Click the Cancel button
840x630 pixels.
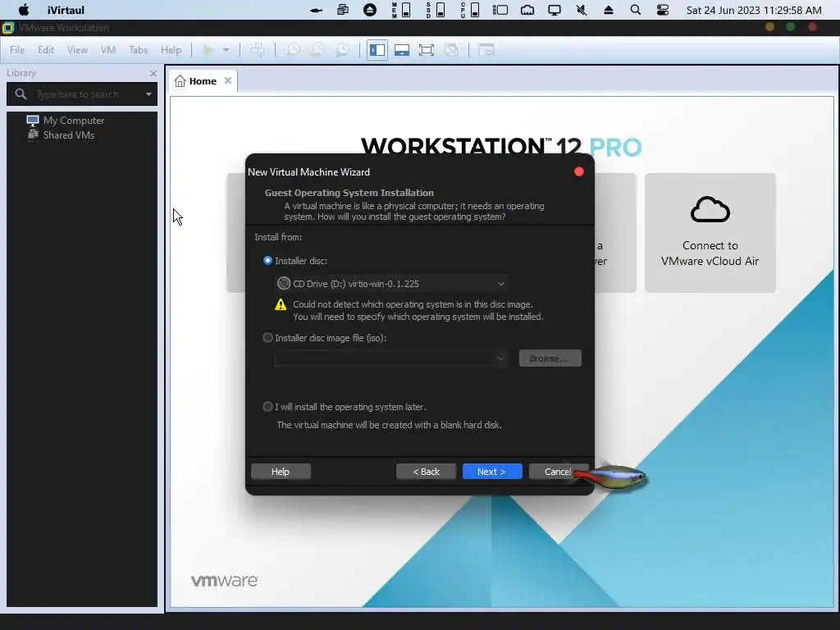click(x=558, y=472)
